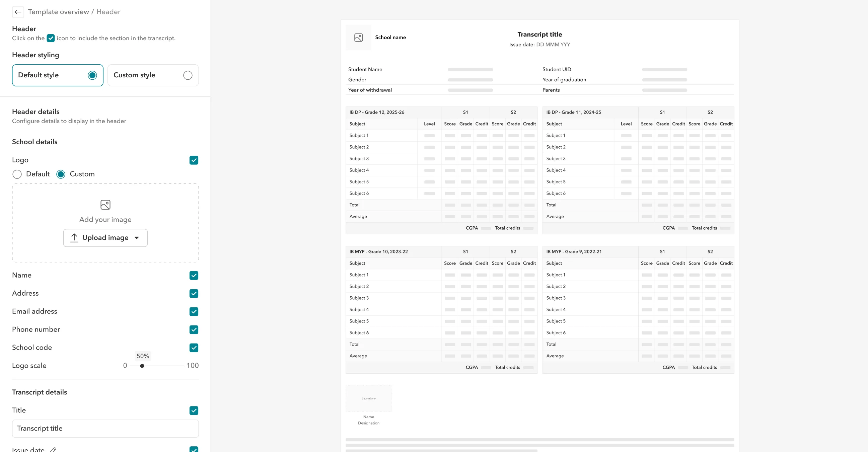Click the upload arrow icon on Upload image
Image resolution: width=868 pixels, height=452 pixels.
tap(74, 237)
